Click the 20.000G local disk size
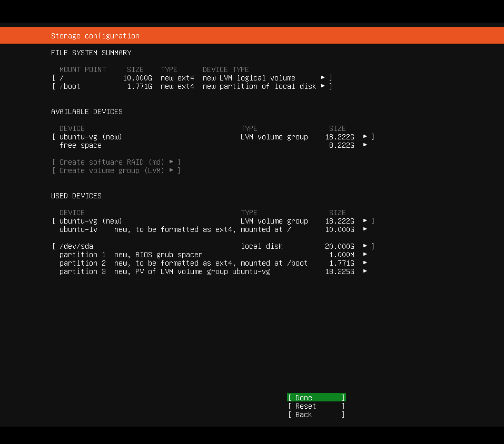This screenshot has width=504, height=444. point(340,246)
